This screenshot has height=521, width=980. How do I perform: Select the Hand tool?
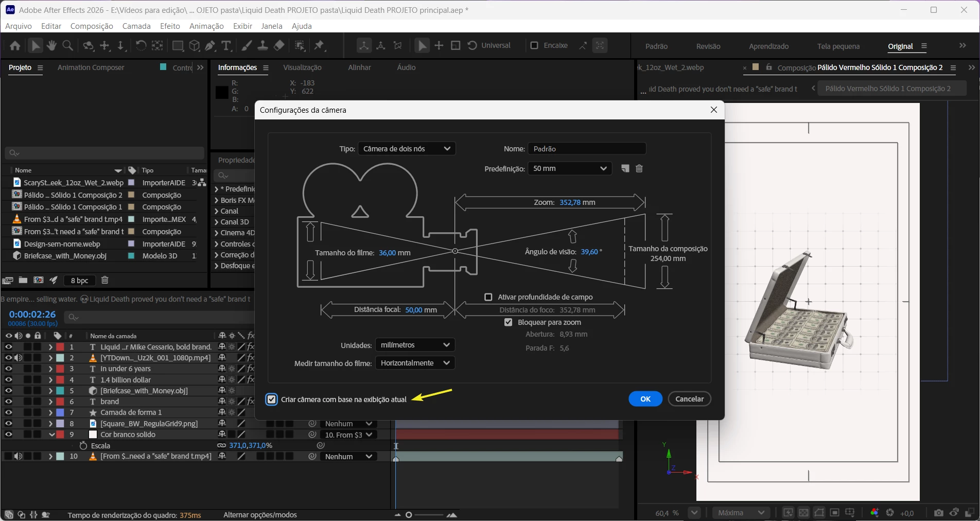click(51, 46)
